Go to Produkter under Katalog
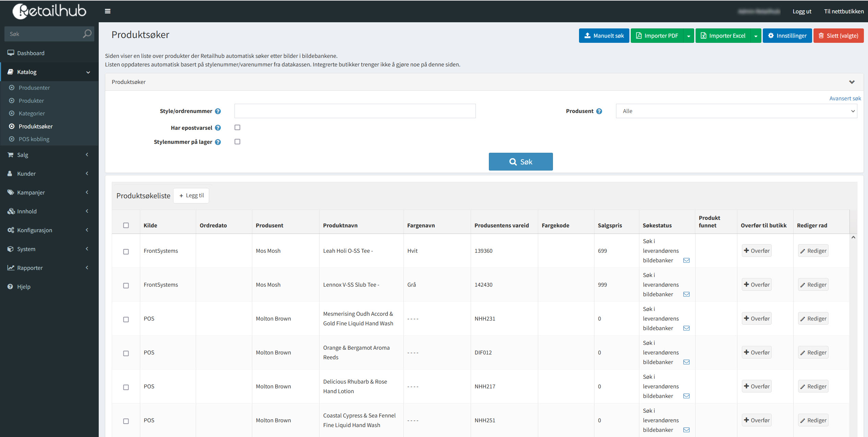This screenshot has height=437, width=868. 31,101
